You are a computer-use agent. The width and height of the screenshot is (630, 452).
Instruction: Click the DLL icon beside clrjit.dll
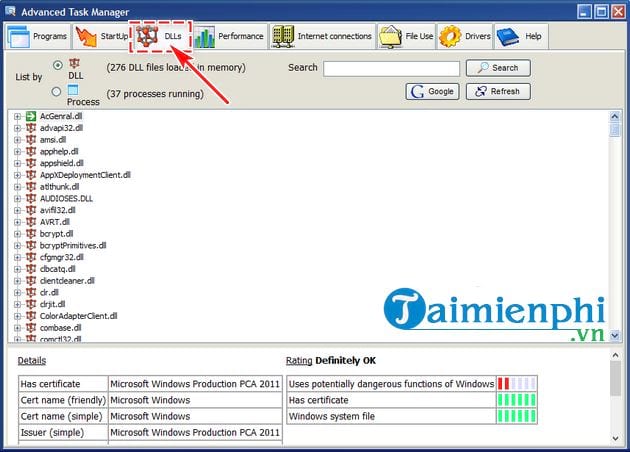31,304
